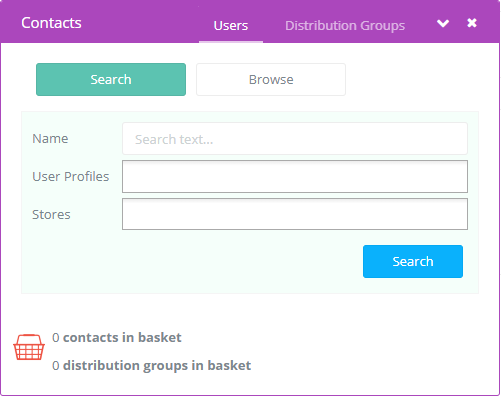Open the User Profiles selection box
The image size is (501, 396).
point(295,176)
